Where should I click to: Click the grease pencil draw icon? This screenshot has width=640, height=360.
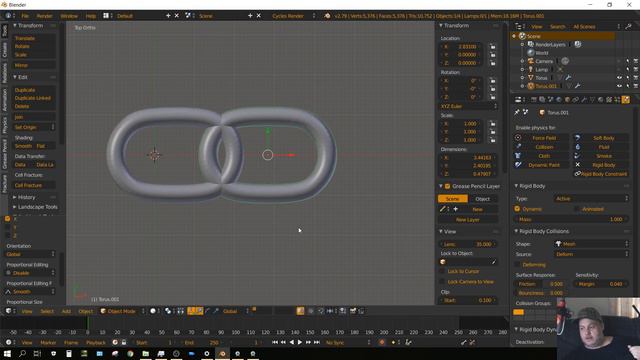442,209
